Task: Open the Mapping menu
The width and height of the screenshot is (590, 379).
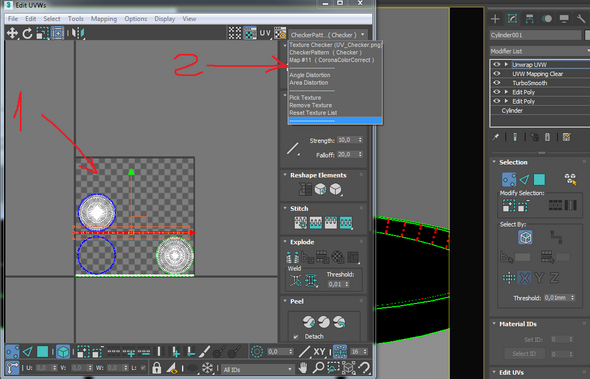Action: tap(104, 19)
